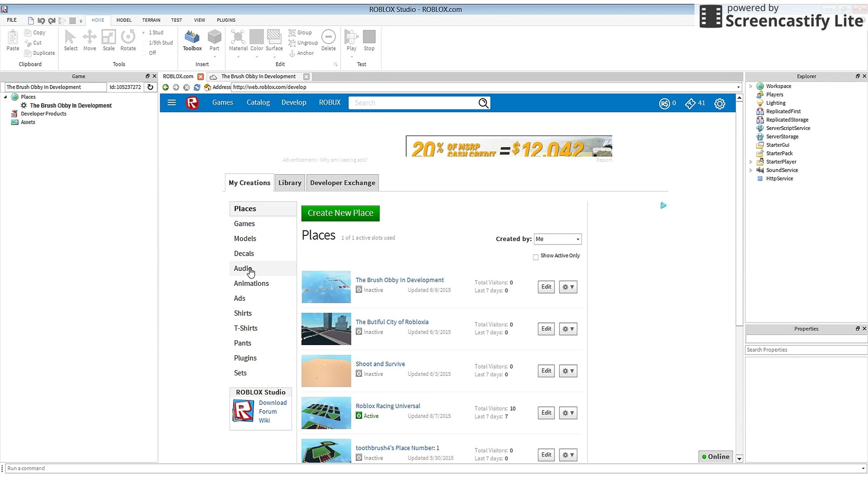
Task: Open the Toolbox panel
Action: [x=192, y=40]
